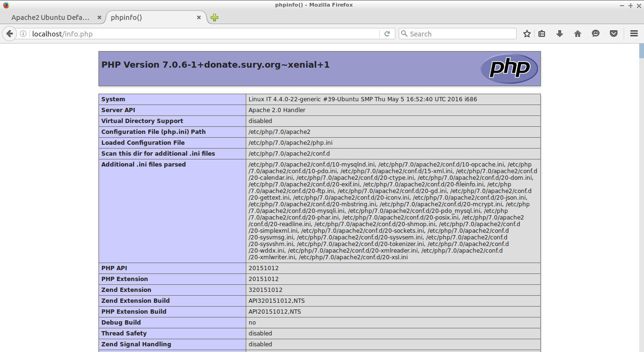Bookmark this page with the star
The height and width of the screenshot is (352, 644).
[527, 34]
